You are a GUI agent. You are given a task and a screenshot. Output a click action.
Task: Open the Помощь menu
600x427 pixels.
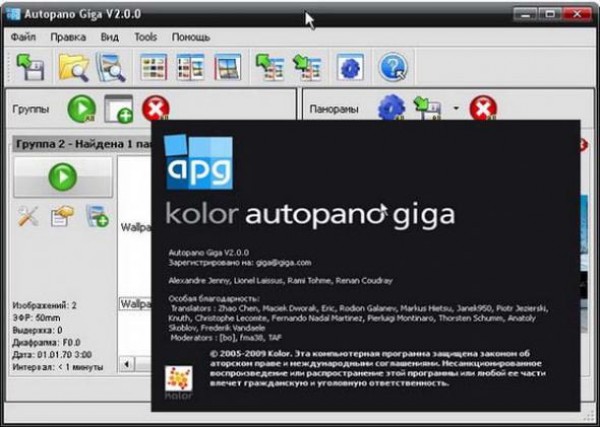pyautogui.click(x=191, y=37)
